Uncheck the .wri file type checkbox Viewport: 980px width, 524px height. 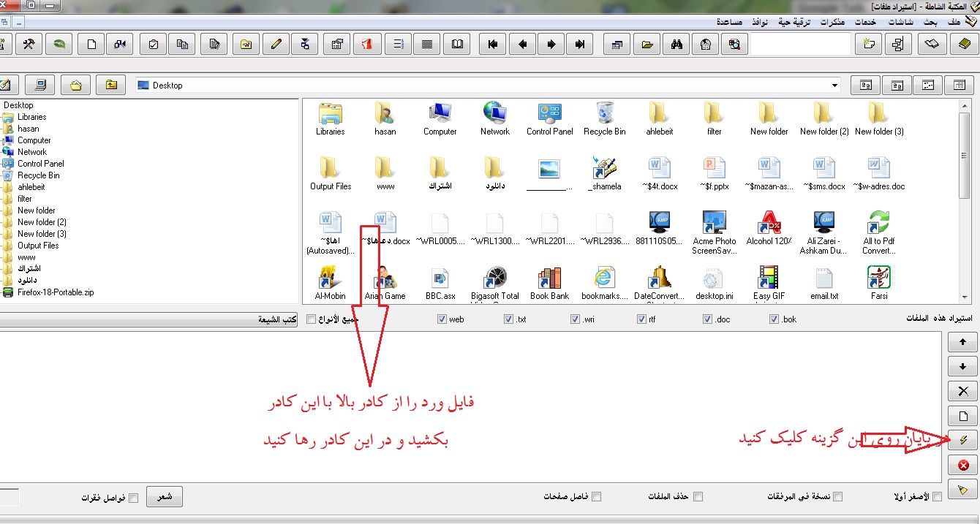576,319
